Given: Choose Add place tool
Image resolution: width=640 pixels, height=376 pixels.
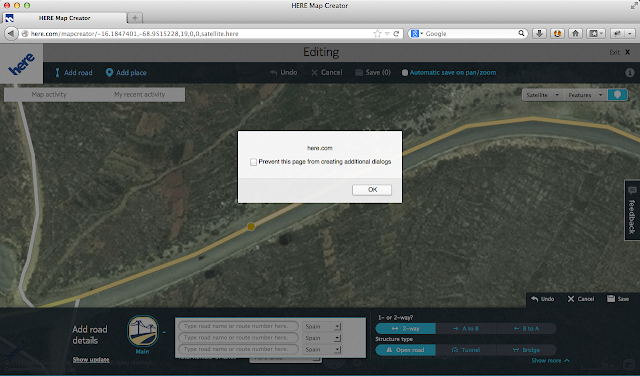Looking at the screenshot, I should click(126, 73).
